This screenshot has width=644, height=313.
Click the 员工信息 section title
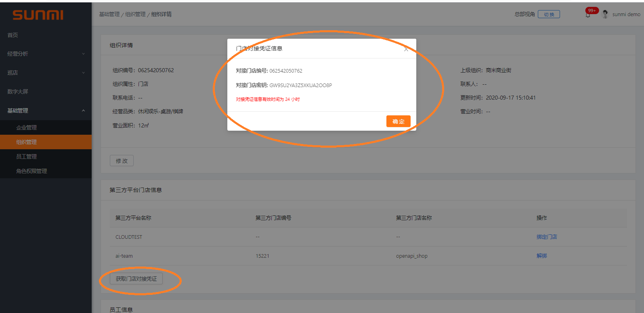[x=121, y=310]
